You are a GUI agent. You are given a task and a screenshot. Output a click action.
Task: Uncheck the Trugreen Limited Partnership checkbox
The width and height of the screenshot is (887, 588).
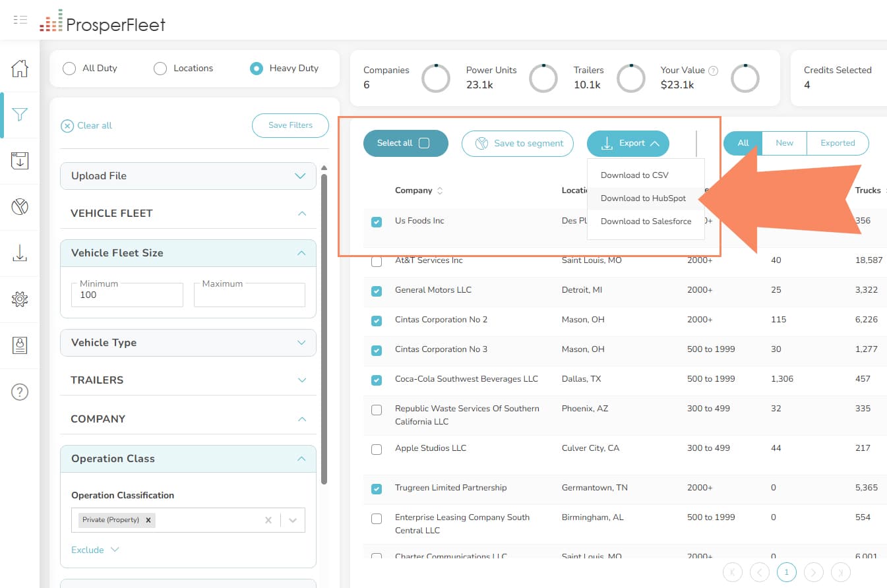377,489
